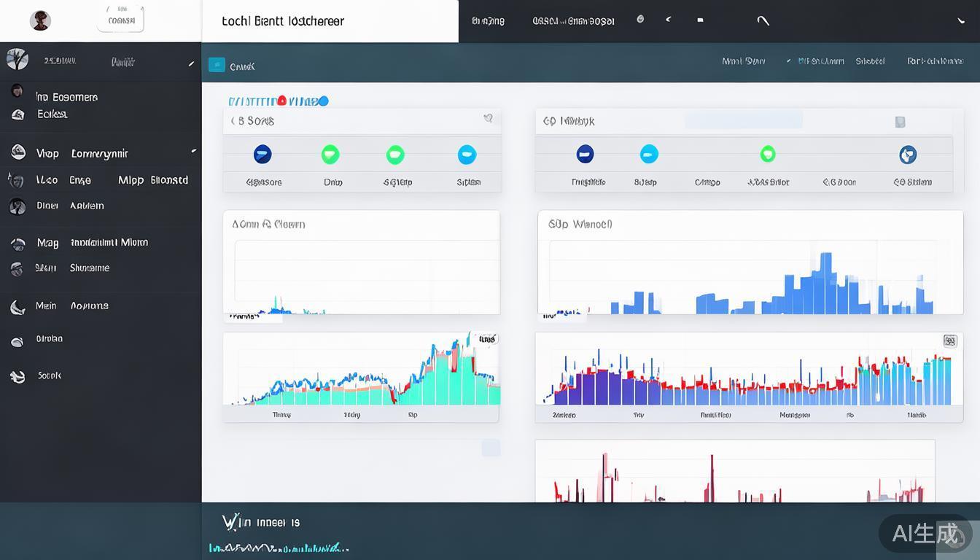980x560 pixels.
Task: Toggle the checkmarked option next to Sisbctd
Action: coord(790,61)
